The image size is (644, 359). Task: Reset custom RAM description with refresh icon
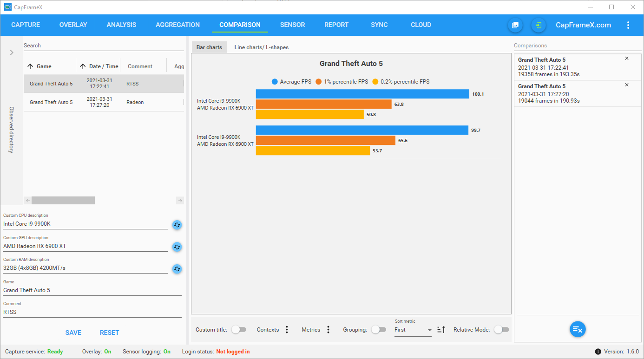(x=177, y=269)
